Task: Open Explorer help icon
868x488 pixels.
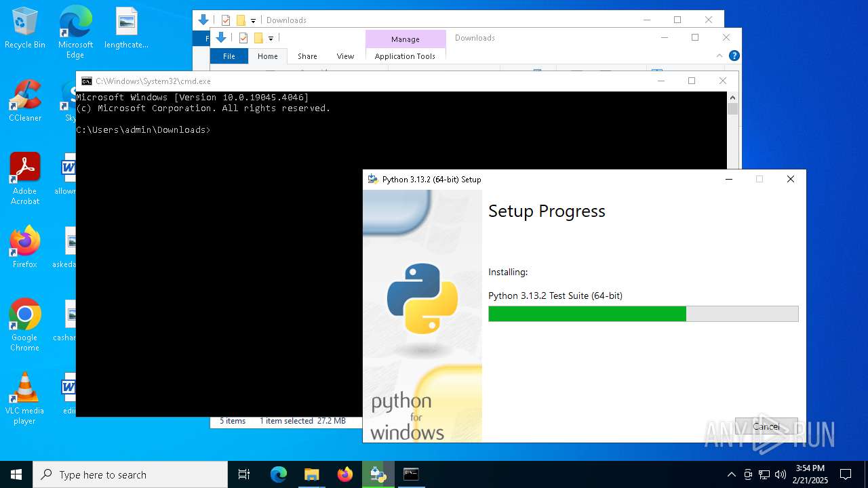Action: click(x=734, y=56)
